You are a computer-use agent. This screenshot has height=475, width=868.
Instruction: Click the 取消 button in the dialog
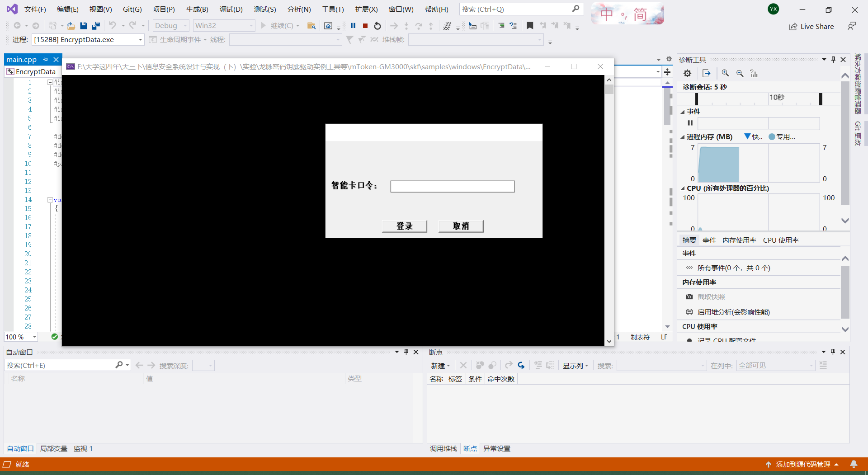coord(461,226)
